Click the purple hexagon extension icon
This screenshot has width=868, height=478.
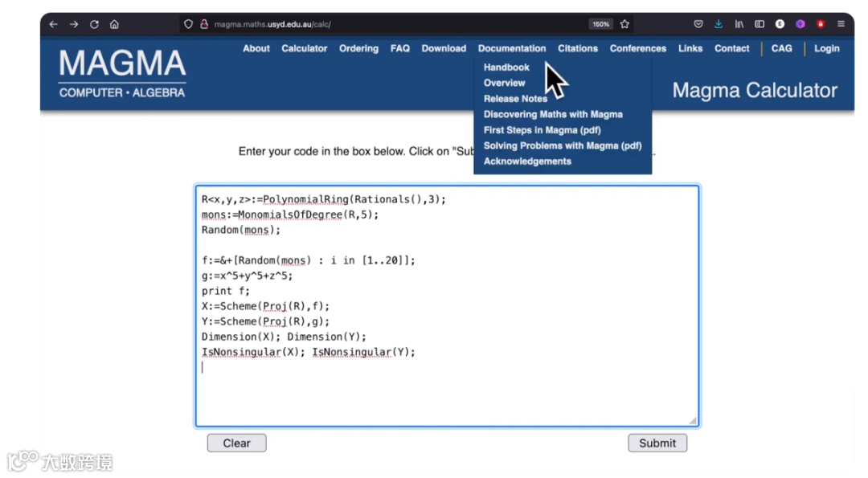tap(800, 24)
